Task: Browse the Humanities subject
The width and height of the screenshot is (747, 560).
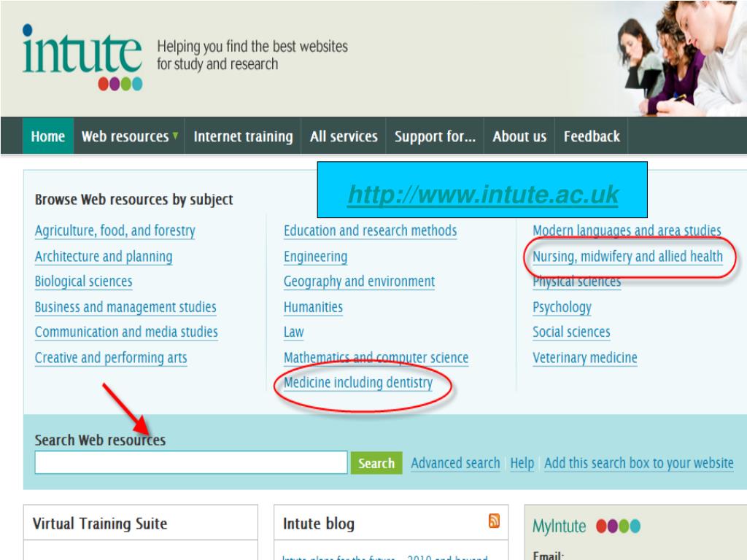Action: click(313, 307)
